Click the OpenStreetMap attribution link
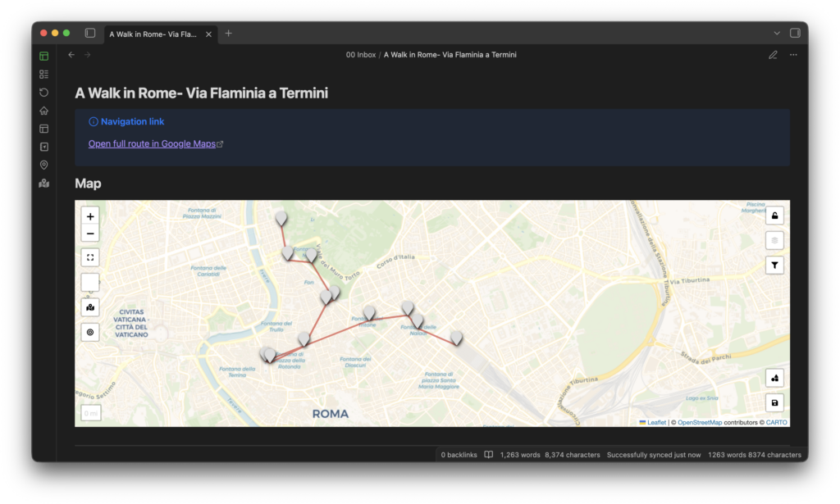840x504 pixels. tap(699, 423)
